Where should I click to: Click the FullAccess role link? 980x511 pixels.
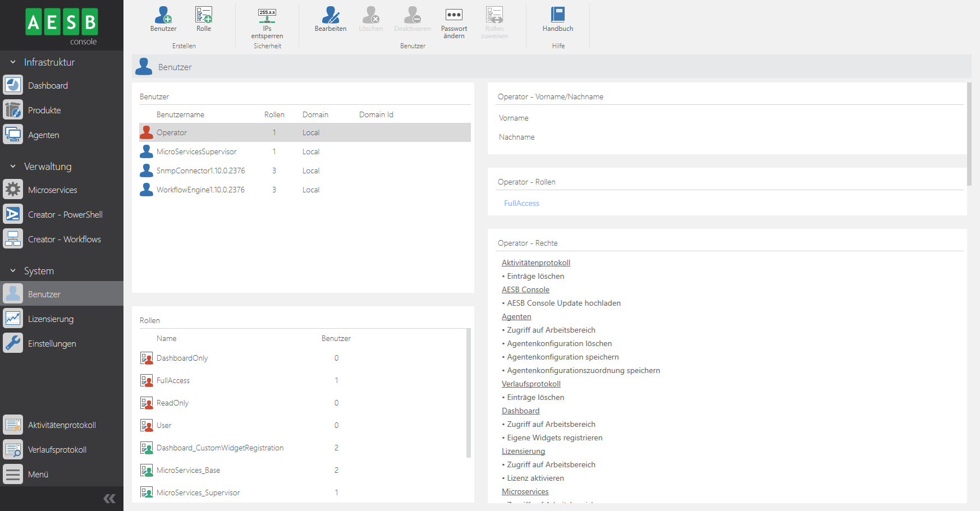tap(521, 204)
